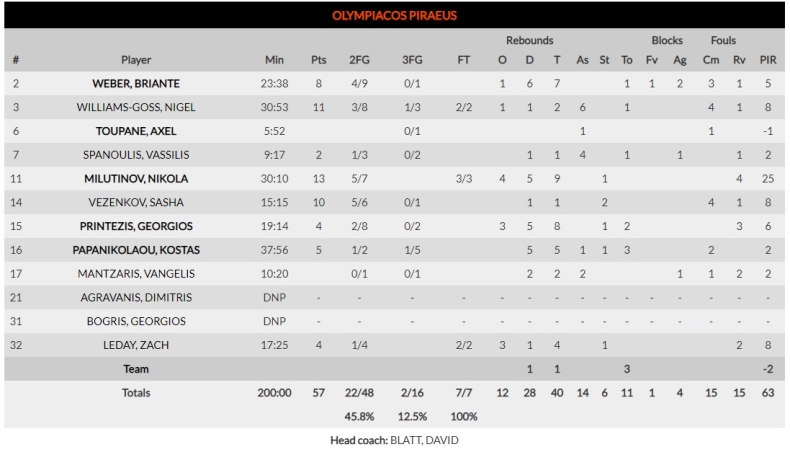Select the Min column header
The image size is (790, 450).
pos(274,59)
